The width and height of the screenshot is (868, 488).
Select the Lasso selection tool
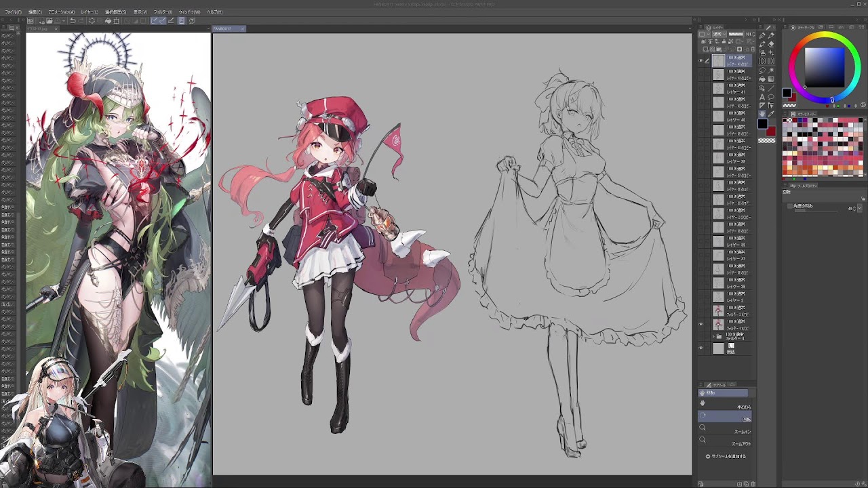pos(762,70)
